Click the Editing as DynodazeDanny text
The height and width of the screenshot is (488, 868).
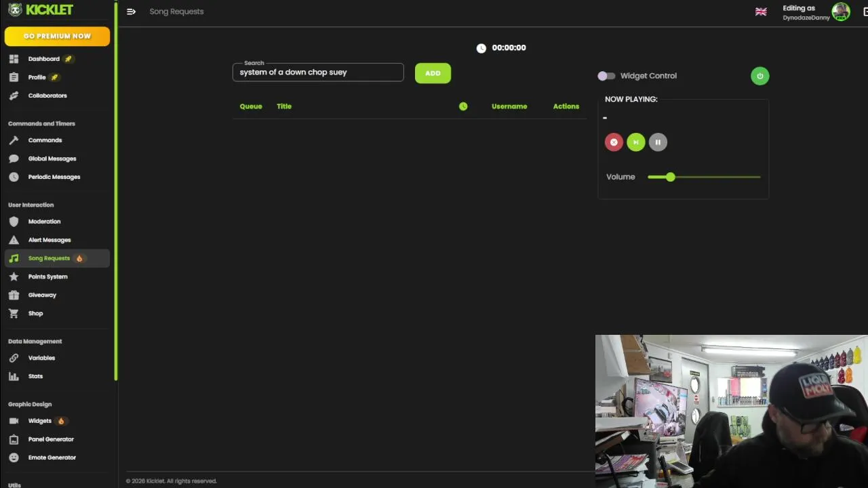point(806,13)
